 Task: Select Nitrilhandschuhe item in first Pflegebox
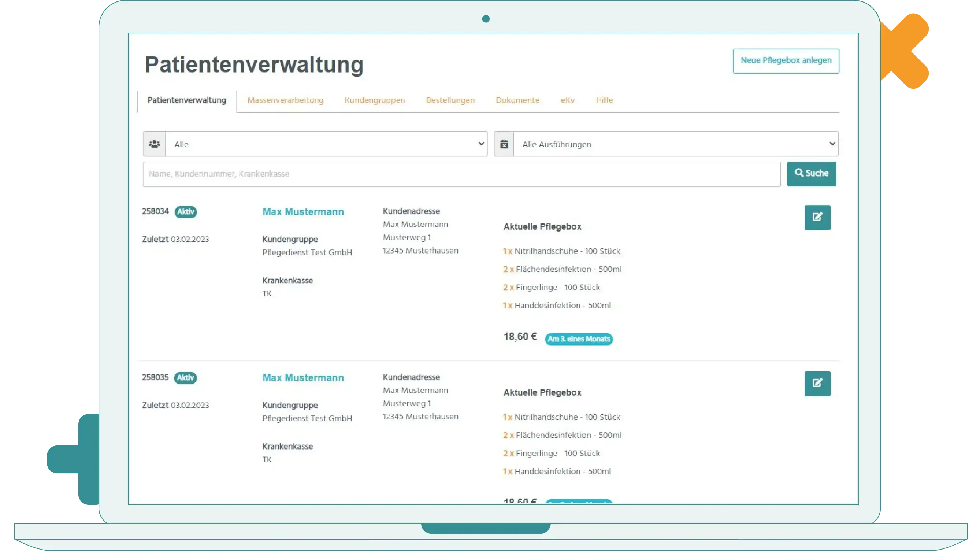561,251
